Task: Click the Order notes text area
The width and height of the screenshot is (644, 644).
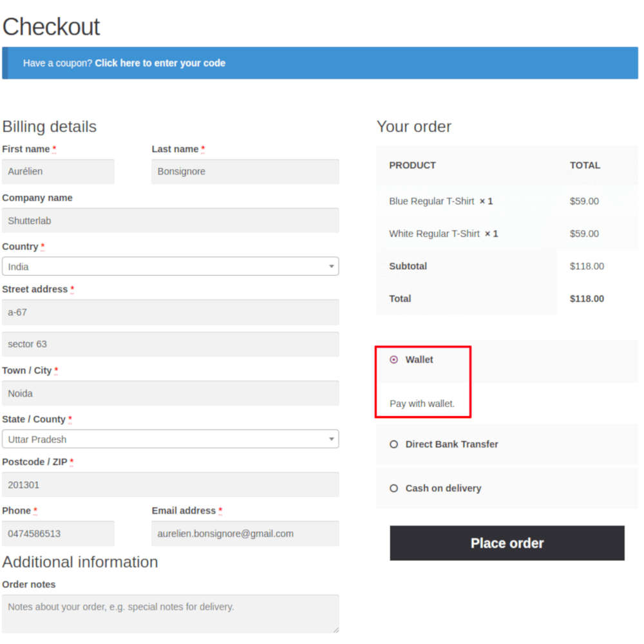Action: point(171,614)
